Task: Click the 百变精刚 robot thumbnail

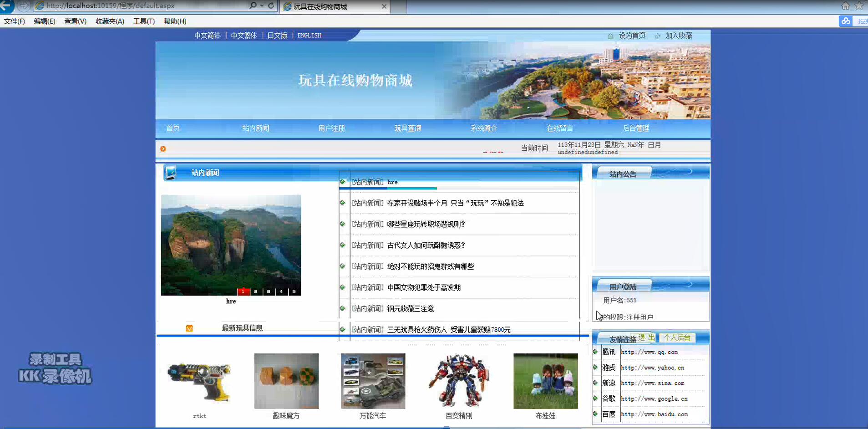Action: pyautogui.click(x=459, y=381)
